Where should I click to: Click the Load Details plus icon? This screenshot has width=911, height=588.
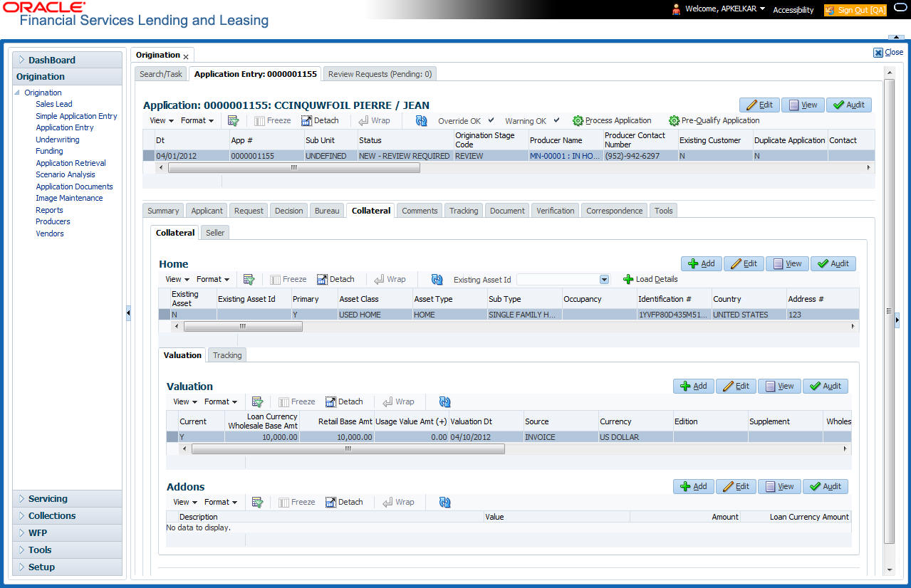[628, 280]
